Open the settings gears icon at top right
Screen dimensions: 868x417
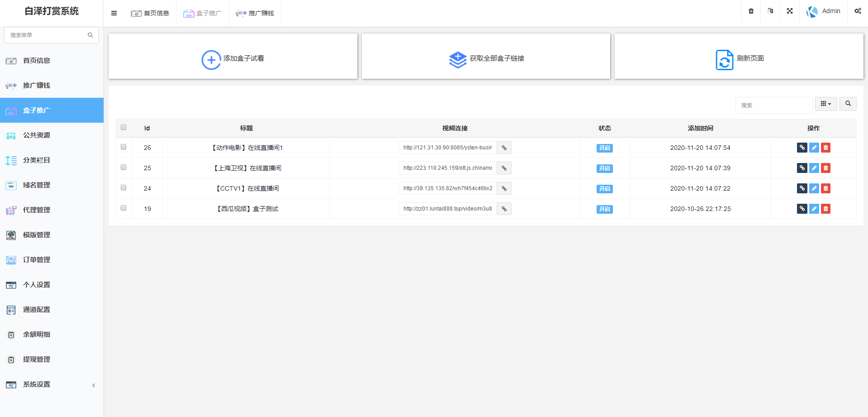pos(858,11)
